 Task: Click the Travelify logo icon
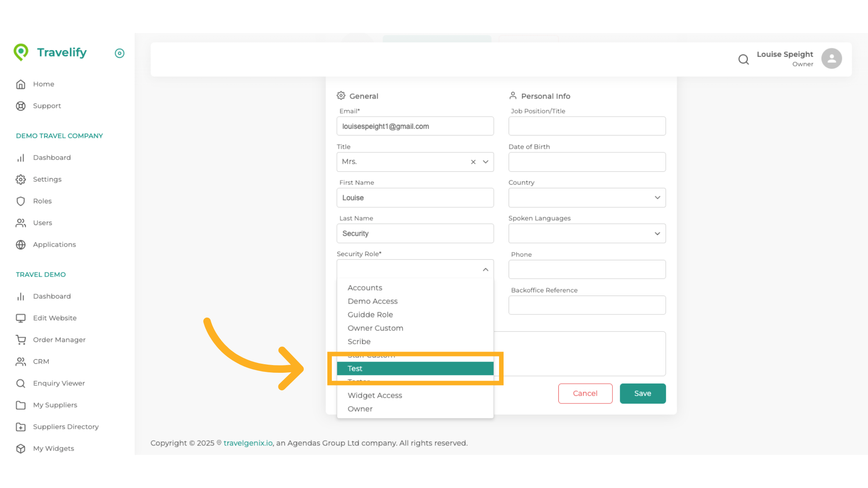click(21, 52)
